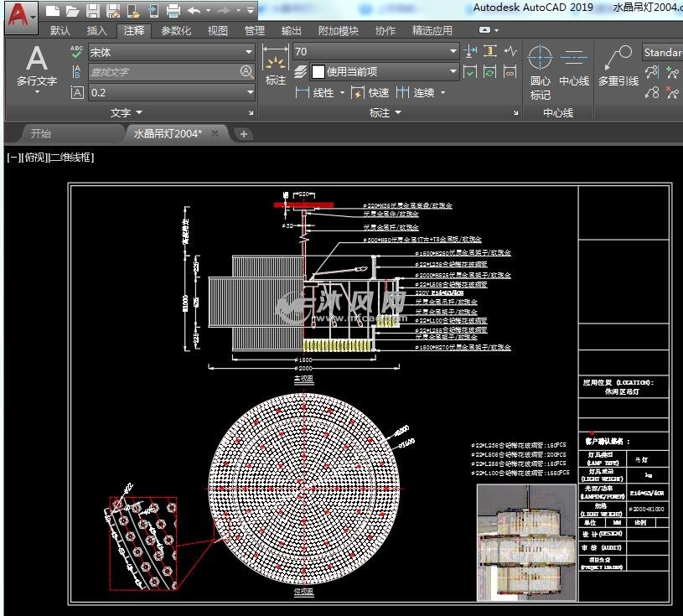Select the Multiline Text (多行文字) tool
Viewport: 683px width, 616px height.
coord(37,67)
